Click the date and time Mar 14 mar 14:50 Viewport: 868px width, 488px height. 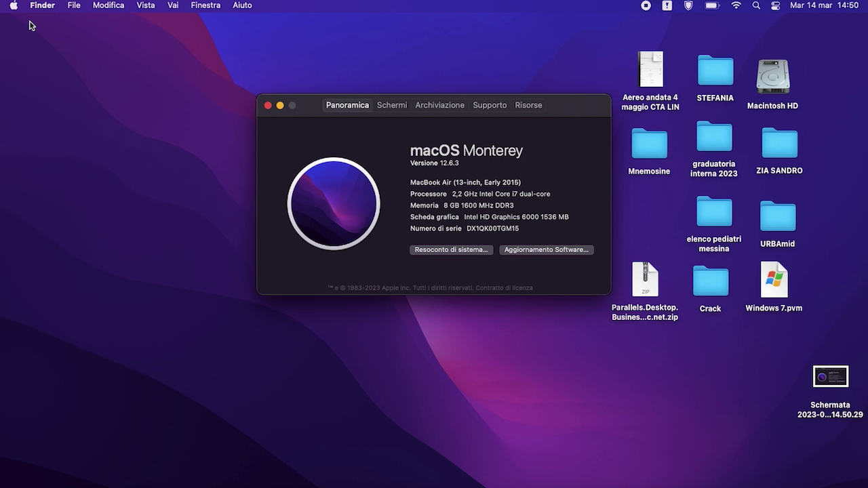[x=824, y=5]
